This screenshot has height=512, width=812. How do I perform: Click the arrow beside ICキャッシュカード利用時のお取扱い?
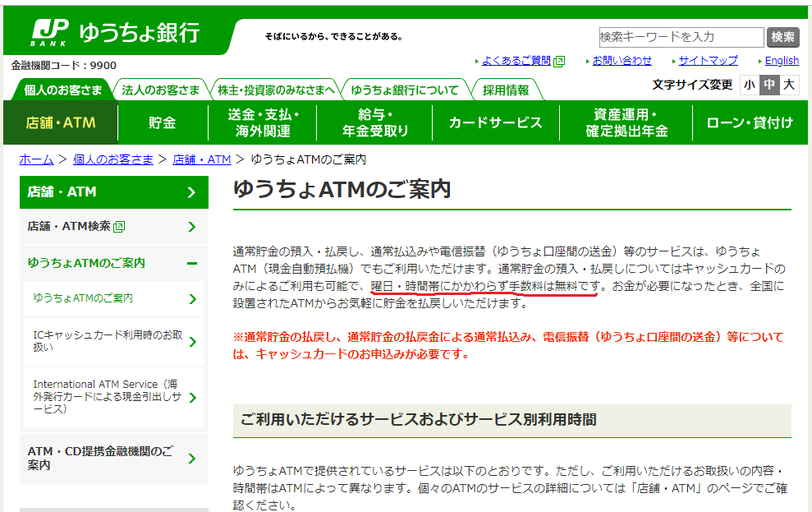193,342
